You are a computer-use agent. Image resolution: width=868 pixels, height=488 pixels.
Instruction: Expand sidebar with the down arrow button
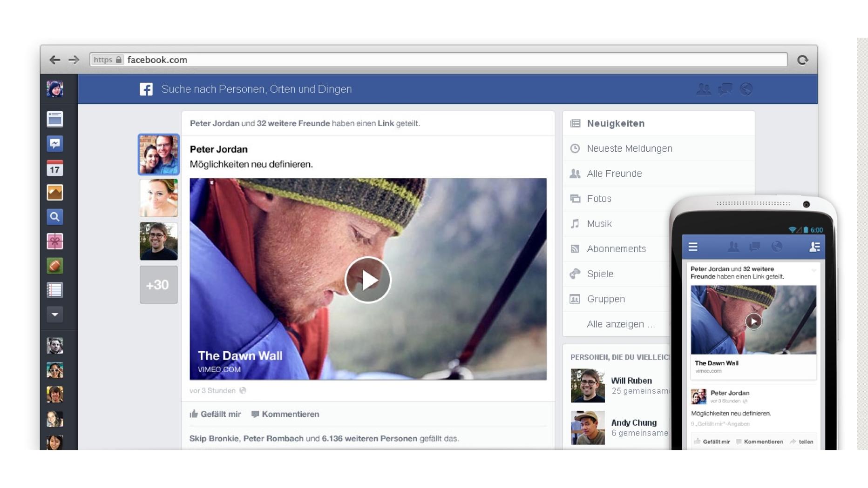(x=54, y=314)
